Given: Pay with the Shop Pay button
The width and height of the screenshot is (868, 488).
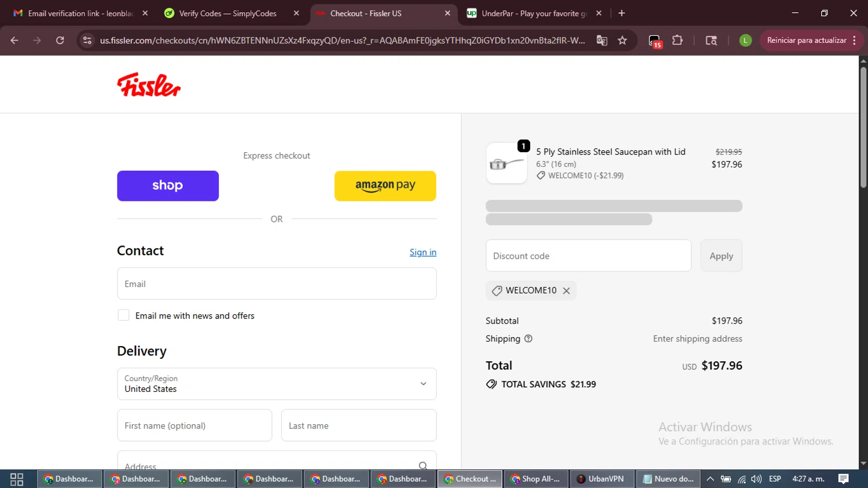Looking at the screenshot, I should 168,186.
